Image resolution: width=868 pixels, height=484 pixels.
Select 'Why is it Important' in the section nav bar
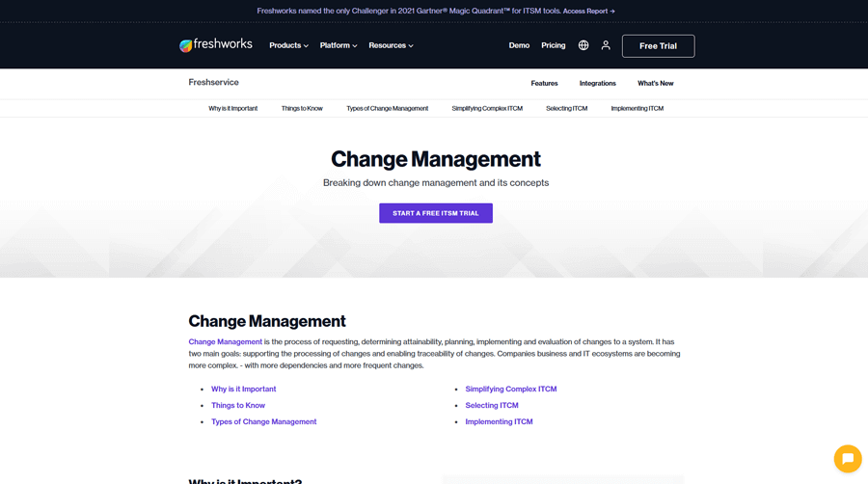233,108
